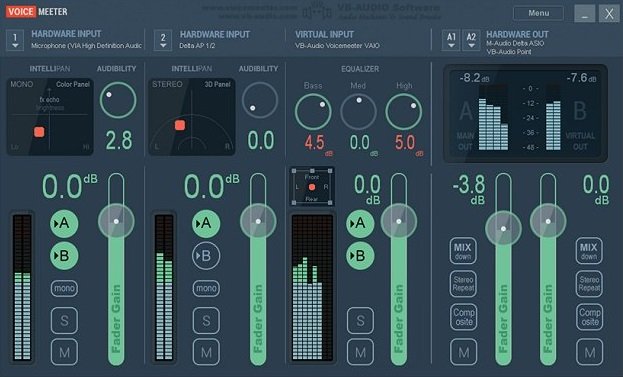This screenshot has width=623, height=377.
Task: Click the -7.6 dB peak readout
Action: tap(581, 77)
